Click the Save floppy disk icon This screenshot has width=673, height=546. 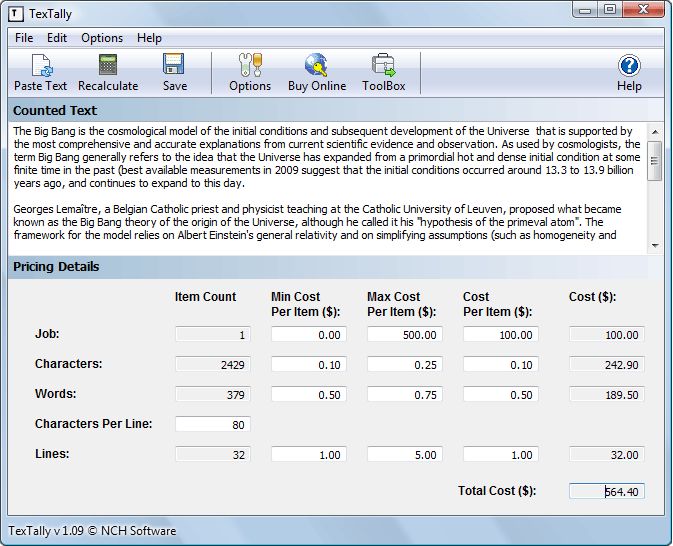tap(174, 67)
